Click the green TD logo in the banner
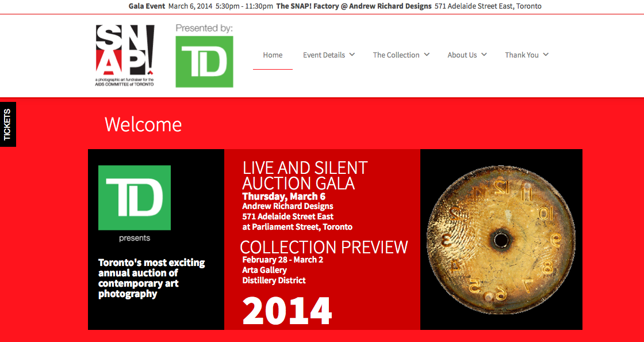 click(135, 197)
